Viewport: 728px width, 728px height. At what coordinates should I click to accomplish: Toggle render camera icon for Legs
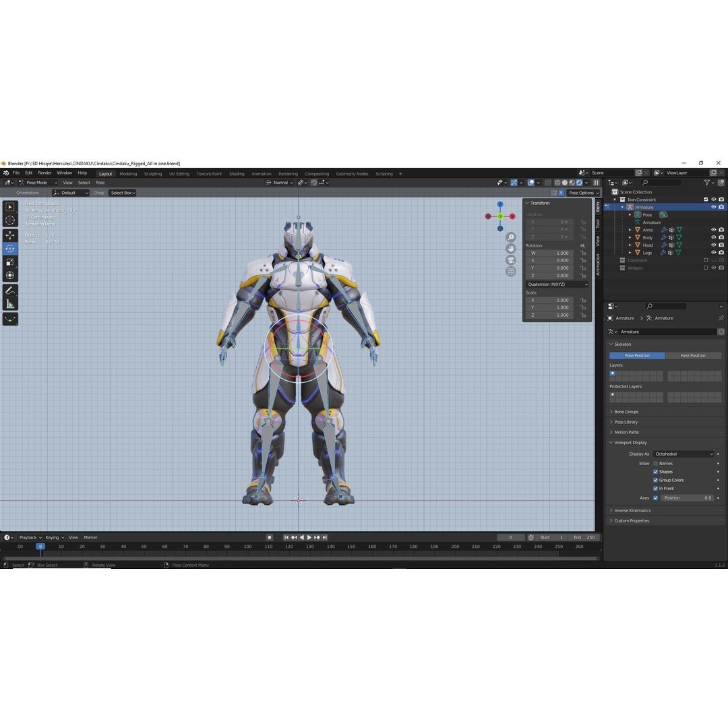click(721, 253)
